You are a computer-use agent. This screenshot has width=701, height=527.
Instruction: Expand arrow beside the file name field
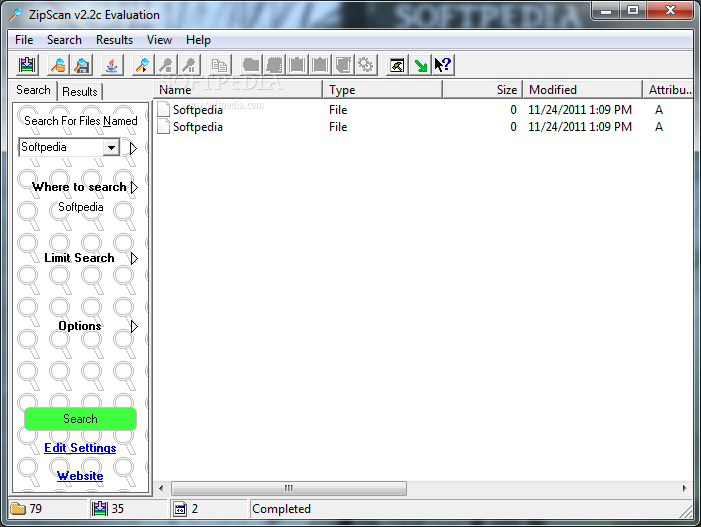pos(133,148)
